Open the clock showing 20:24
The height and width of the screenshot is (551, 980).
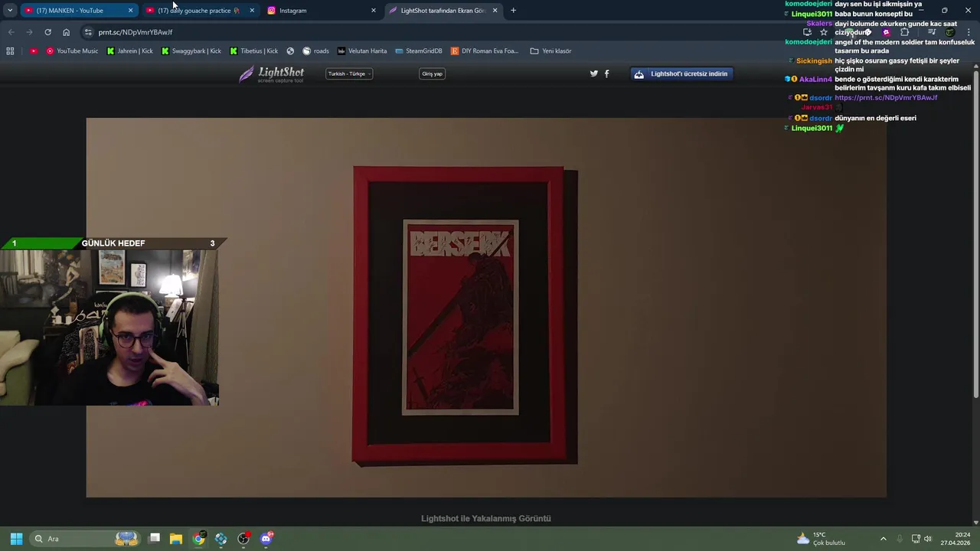point(956,539)
